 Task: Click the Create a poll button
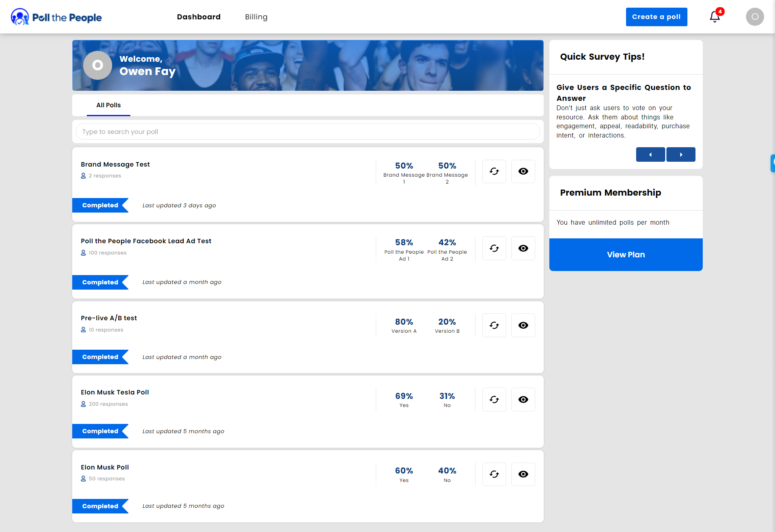tap(656, 17)
